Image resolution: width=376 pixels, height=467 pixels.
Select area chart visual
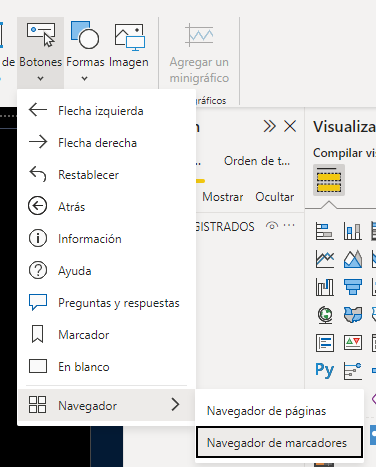pyautogui.click(x=353, y=259)
